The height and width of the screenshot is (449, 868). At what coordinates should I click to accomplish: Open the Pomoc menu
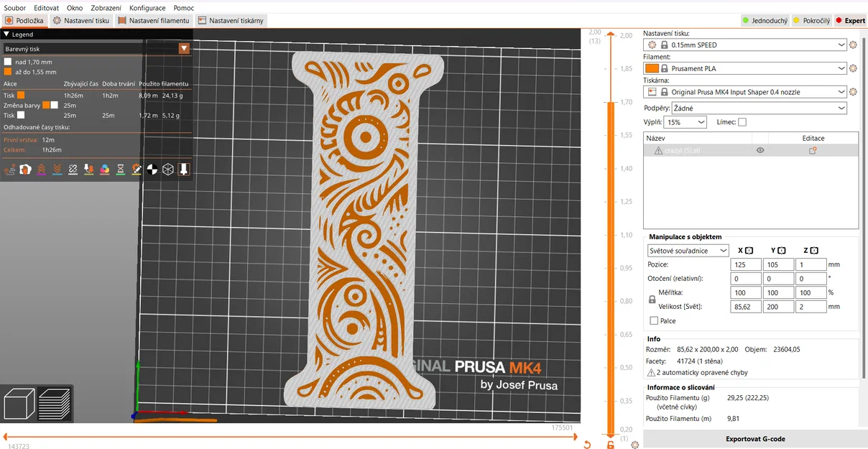pos(184,8)
